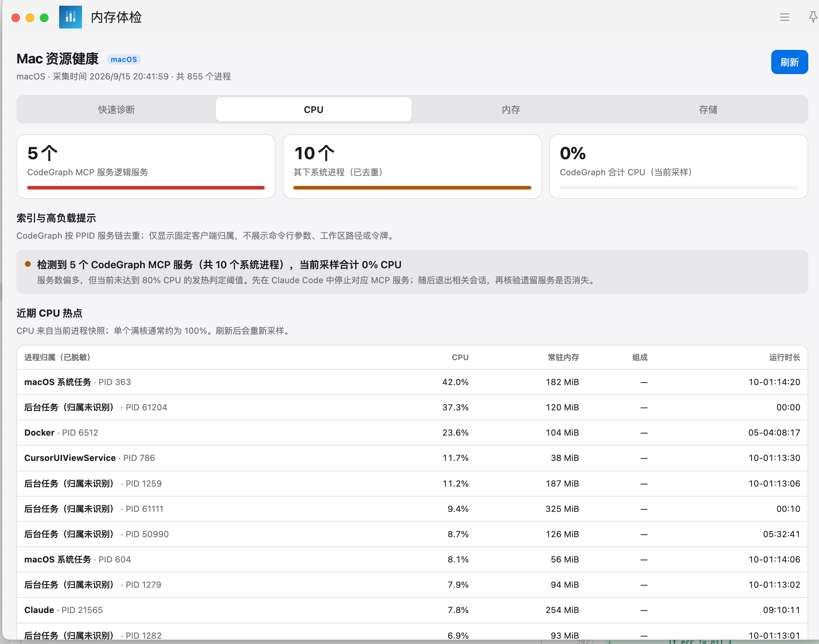Click the "8.7%" CPU value
Viewport: 819px width, 644px height.
click(458, 534)
